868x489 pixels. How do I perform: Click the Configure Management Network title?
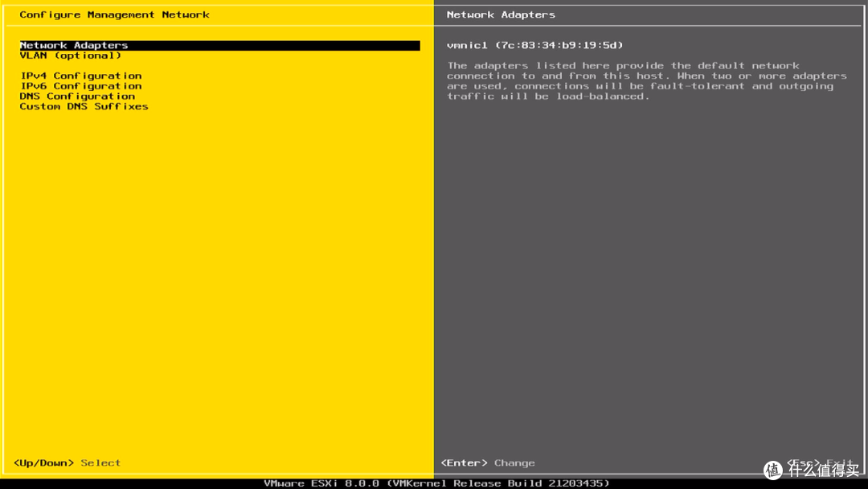(x=114, y=15)
